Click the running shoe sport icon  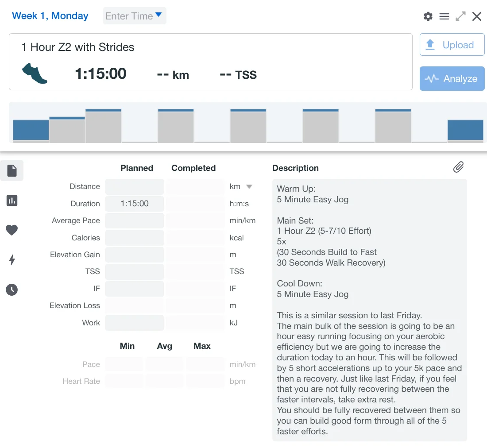click(x=35, y=73)
